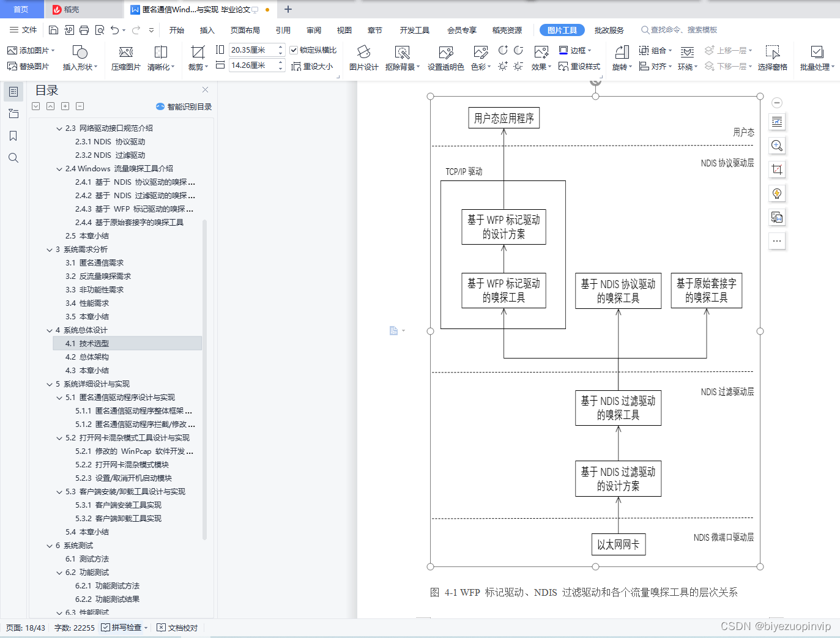This screenshot has width=840, height=638.
Task: Click 压缩图片 to compress the picture
Action: [125, 58]
